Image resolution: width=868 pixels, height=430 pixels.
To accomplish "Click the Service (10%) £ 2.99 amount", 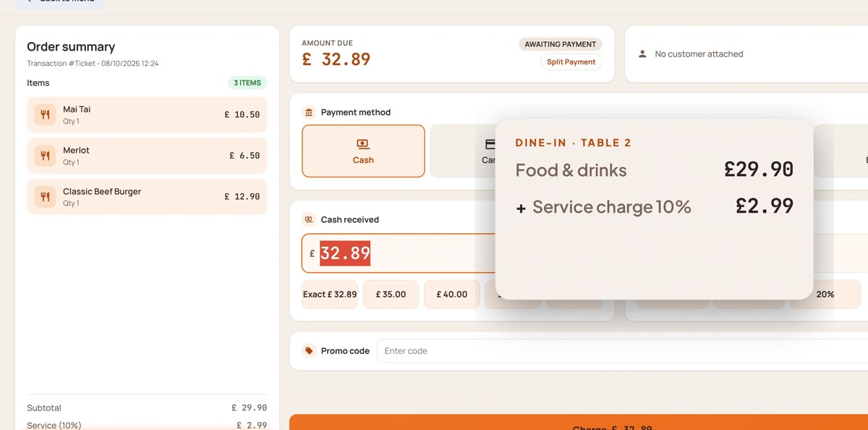I will click(252, 426).
